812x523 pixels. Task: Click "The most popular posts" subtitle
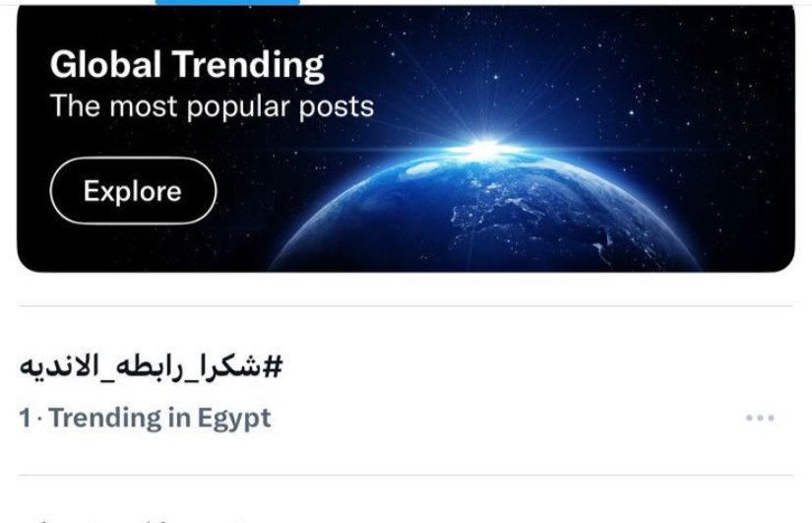click(212, 105)
